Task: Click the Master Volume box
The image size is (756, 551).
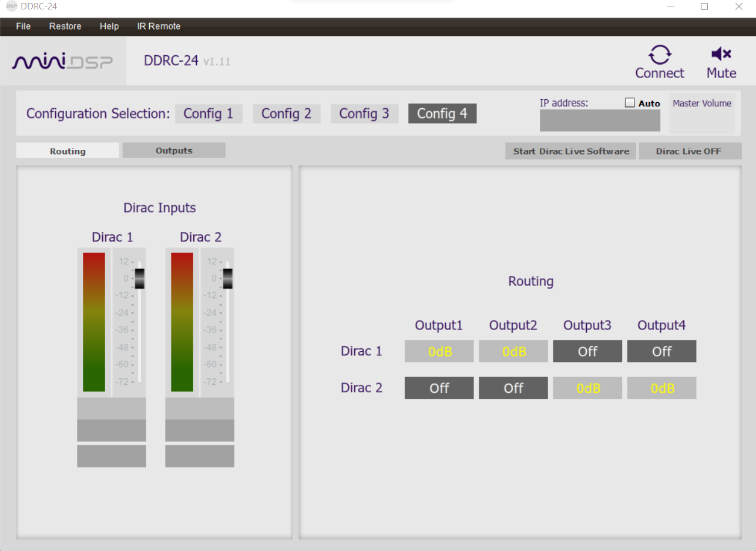Action: point(702,113)
